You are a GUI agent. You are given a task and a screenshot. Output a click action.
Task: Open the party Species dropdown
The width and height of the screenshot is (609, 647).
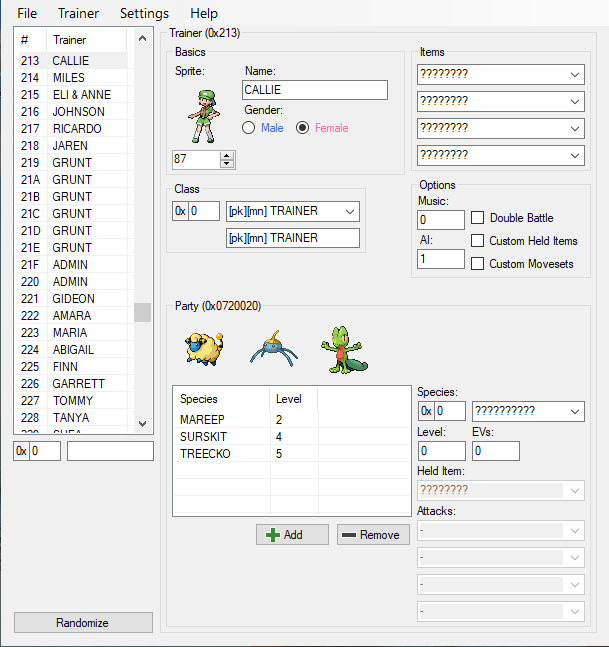coord(575,411)
